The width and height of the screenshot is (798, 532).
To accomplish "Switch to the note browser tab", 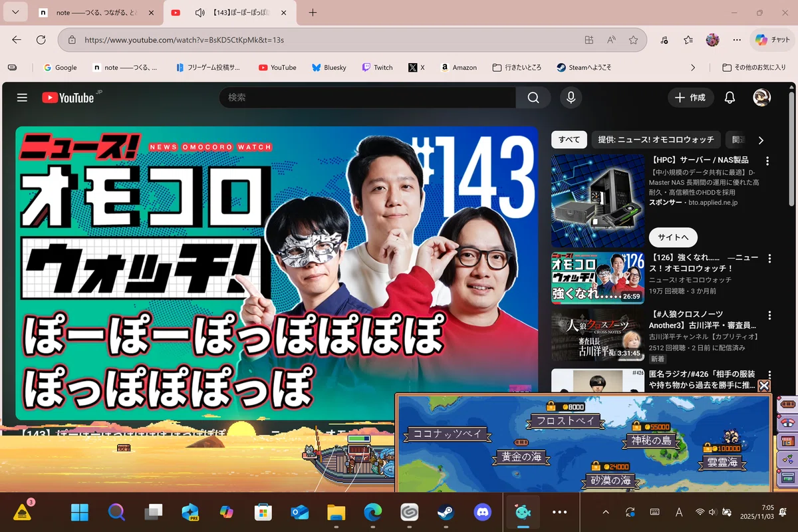I will pyautogui.click(x=97, y=13).
